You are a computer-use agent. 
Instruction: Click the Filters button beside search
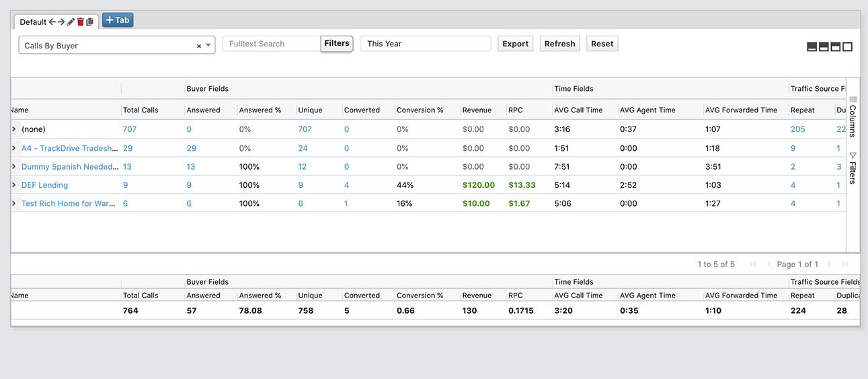tap(337, 44)
